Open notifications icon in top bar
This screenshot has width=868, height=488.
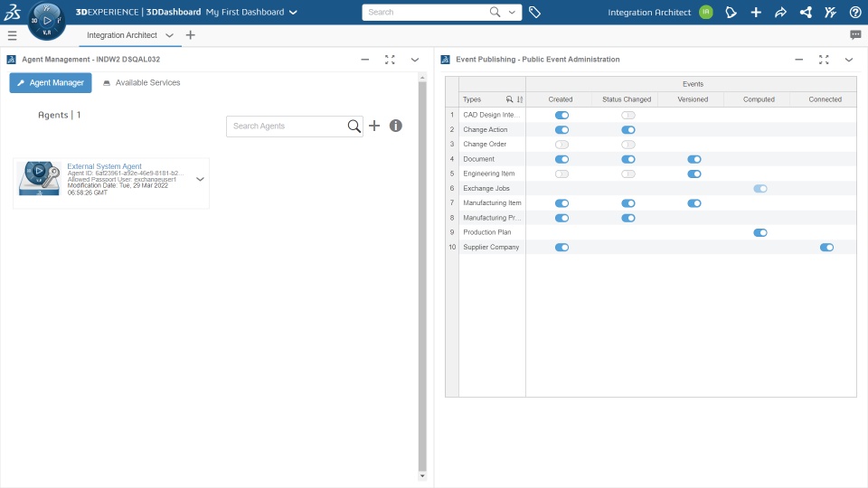[x=731, y=12]
